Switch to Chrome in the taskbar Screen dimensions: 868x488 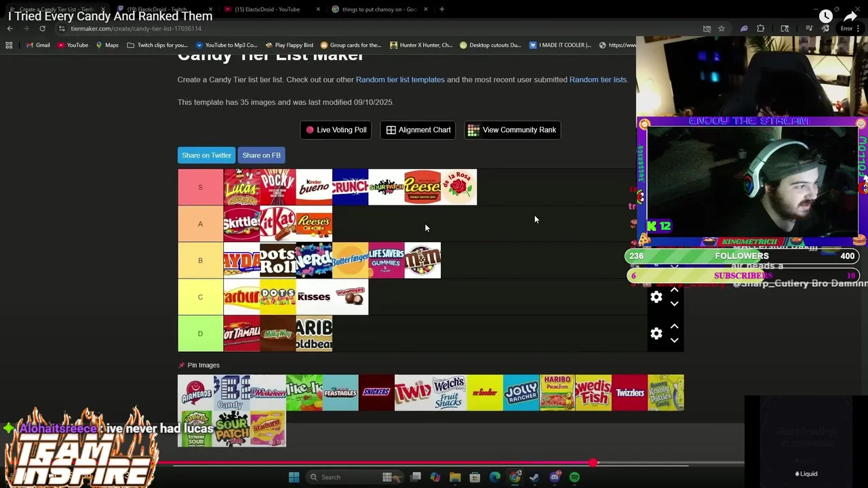pos(515,477)
